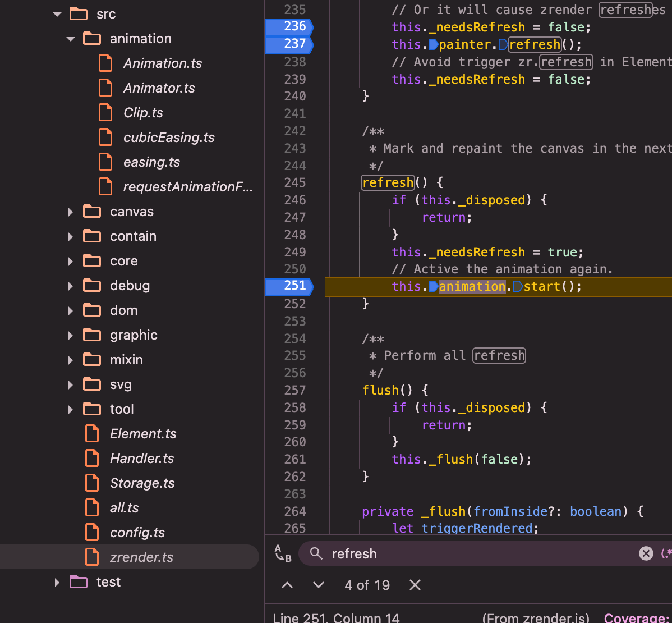Open Animator.ts file

pos(159,88)
